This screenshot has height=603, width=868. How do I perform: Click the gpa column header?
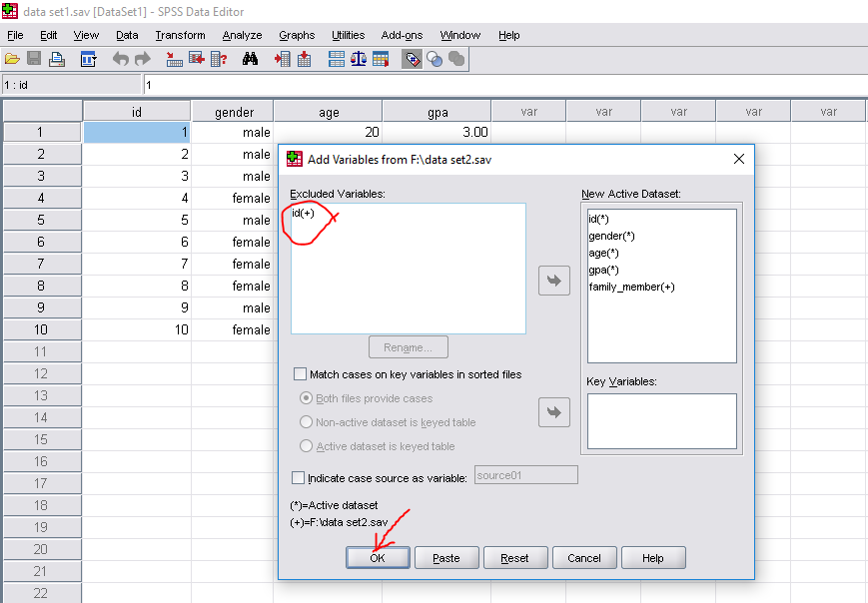[437, 112]
